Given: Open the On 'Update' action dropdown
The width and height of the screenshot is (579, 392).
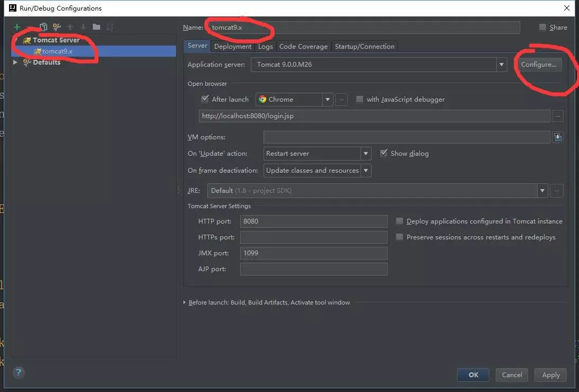Looking at the screenshot, I should click(365, 154).
